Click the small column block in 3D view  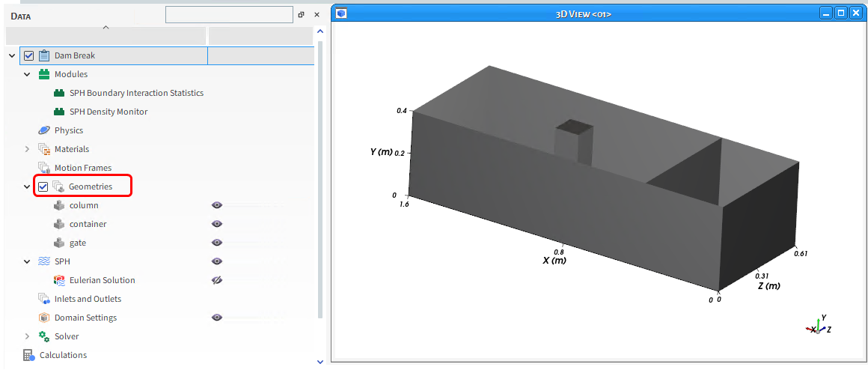click(574, 143)
